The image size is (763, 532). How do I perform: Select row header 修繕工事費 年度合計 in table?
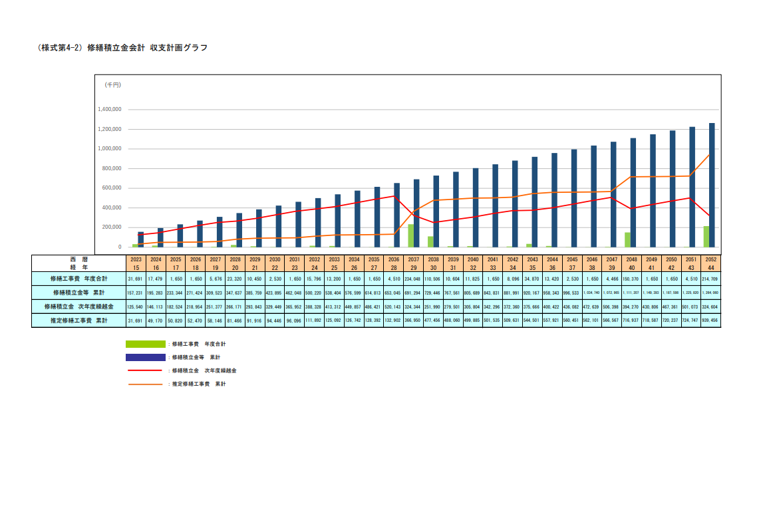[79, 279]
